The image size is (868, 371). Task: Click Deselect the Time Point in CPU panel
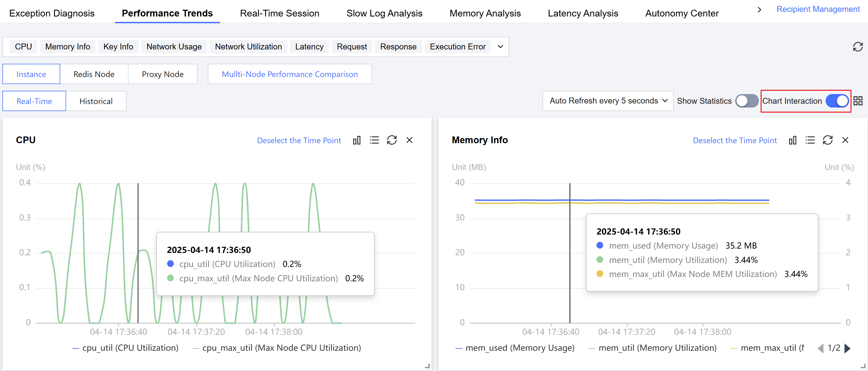pos(299,141)
